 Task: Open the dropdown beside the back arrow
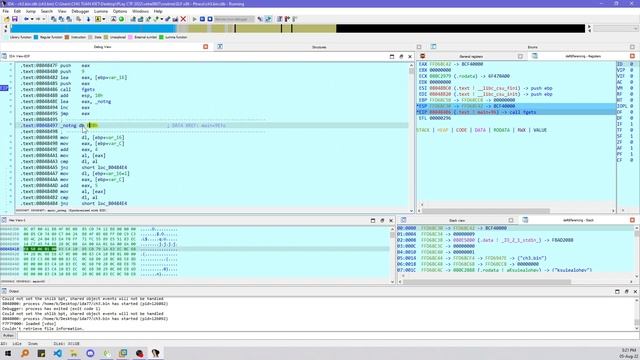(x=32, y=19)
